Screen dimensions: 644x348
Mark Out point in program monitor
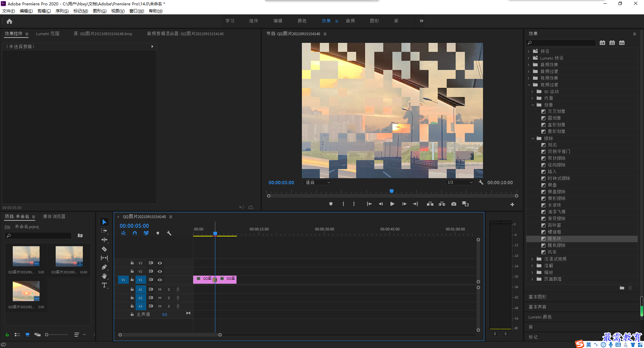[354, 204]
